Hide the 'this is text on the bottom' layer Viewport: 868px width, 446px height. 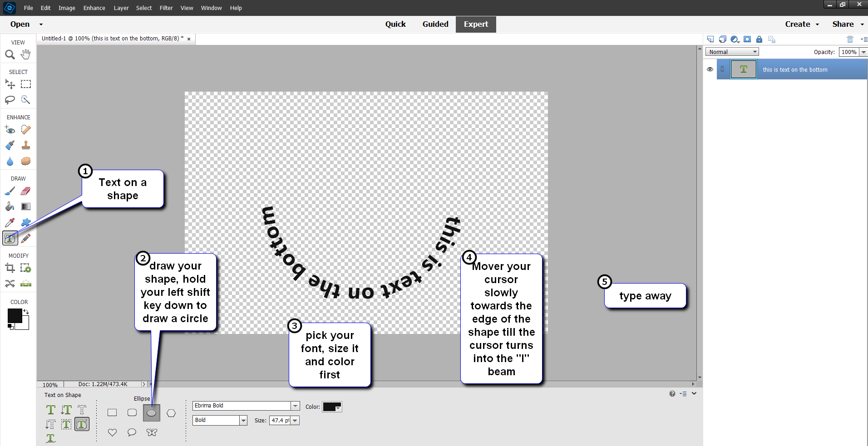pyautogui.click(x=710, y=69)
